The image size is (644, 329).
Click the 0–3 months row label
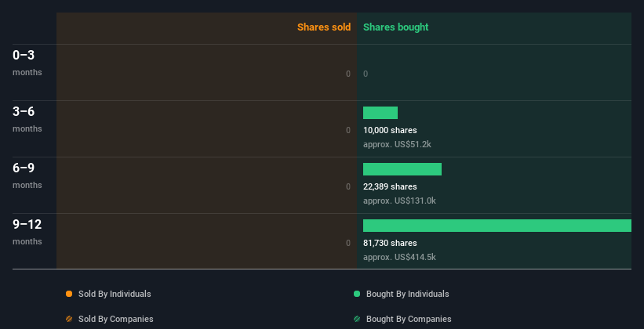(27, 63)
